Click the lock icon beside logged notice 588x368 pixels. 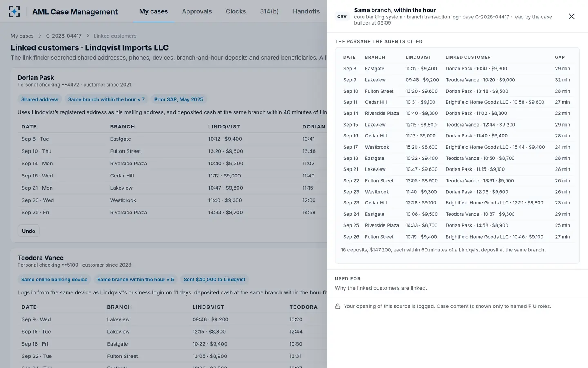tap(338, 306)
